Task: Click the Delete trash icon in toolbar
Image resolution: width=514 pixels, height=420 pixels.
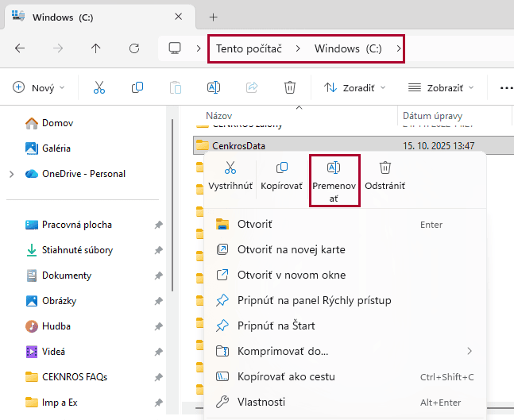Action: click(290, 88)
